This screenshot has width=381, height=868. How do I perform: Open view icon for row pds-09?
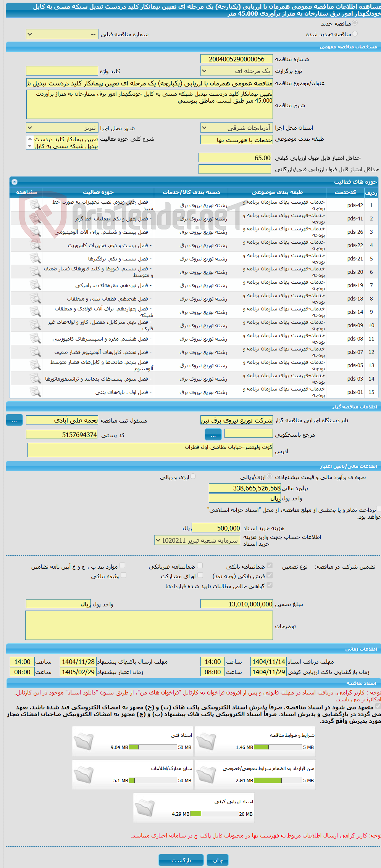(x=35, y=325)
